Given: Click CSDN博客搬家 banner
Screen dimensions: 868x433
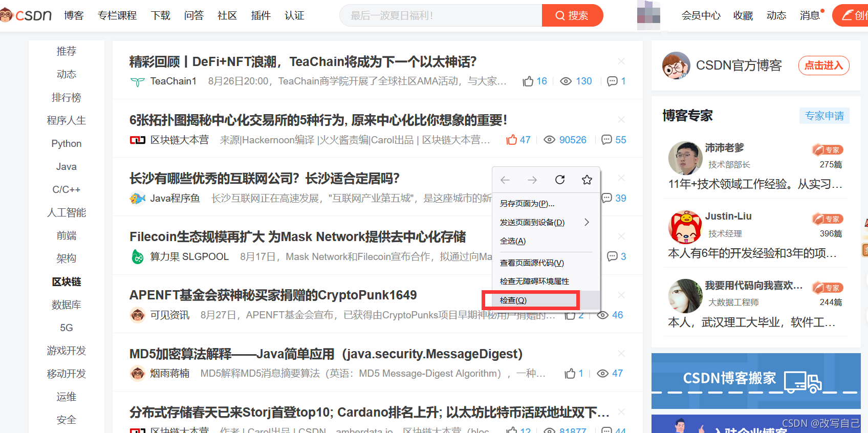Looking at the screenshot, I should pos(756,381).
